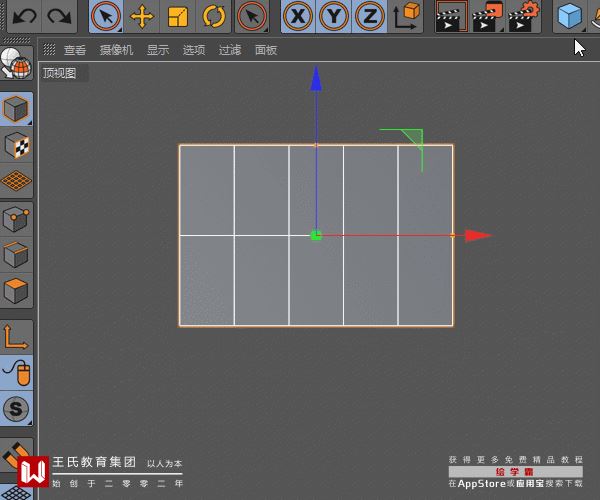This screenshot has width=600, height=500.
Task: Switch to Points mode
Action: (16, 218)
